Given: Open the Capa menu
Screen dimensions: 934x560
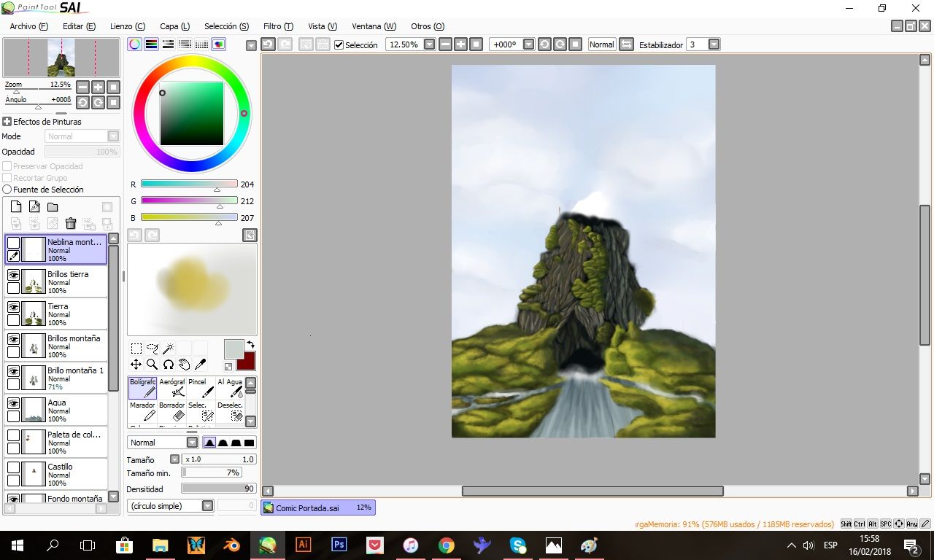Looking at the screenshot, I should (x=175, y=26).
